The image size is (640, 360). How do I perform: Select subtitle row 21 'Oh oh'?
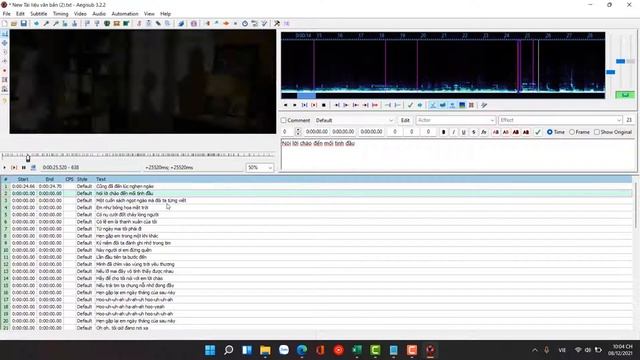[x=316, y=328]
